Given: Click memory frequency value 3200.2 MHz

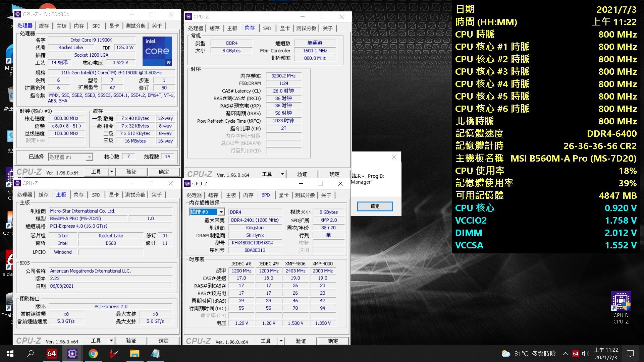Looking at the screenshot, I should click(x=283, y=76).
